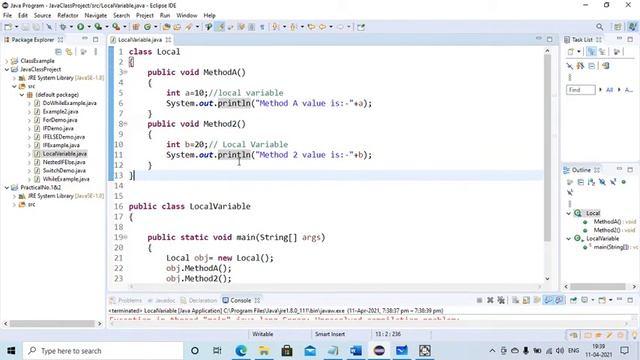Select MethodA() in the Outline view
The height and width of the screenshot is (360, 640).
(x=607, y=222)
